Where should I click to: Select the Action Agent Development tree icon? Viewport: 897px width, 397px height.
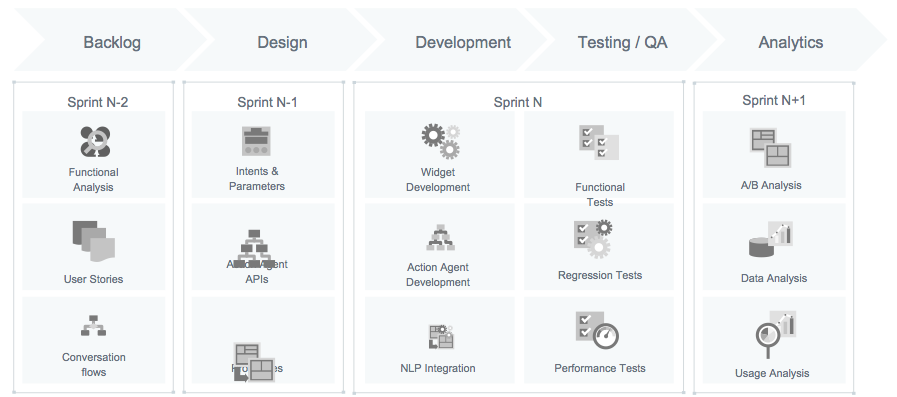coord(440,237)
